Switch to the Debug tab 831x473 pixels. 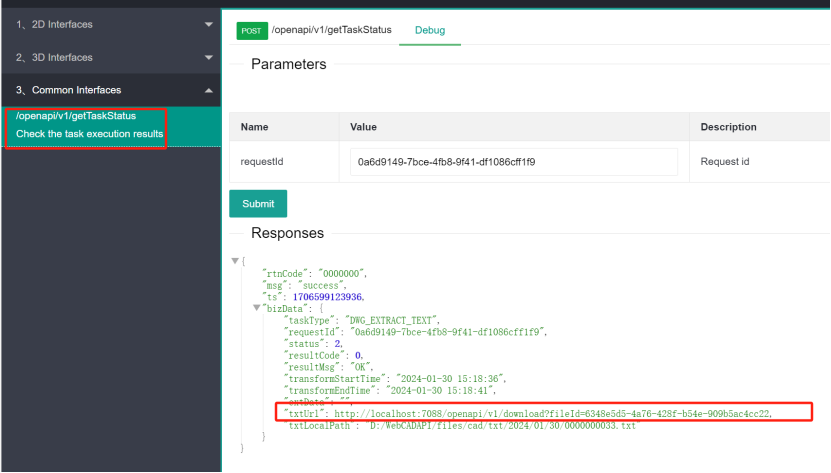430,30
